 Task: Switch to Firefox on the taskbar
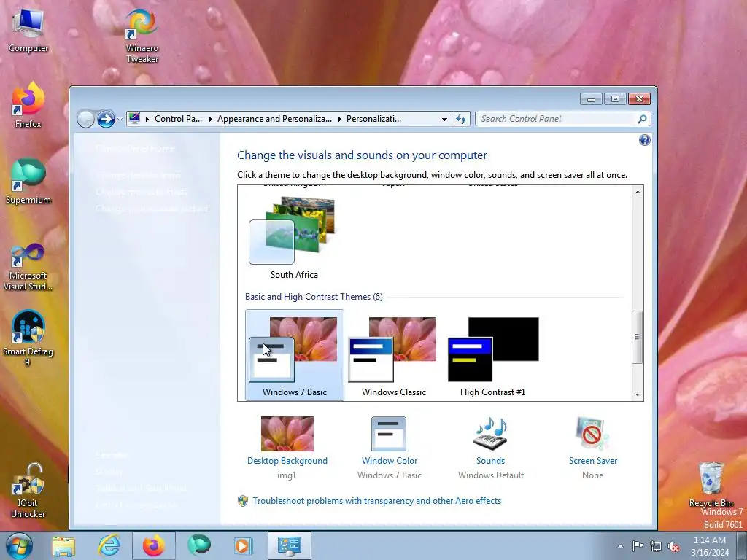[x=153, y=545]
